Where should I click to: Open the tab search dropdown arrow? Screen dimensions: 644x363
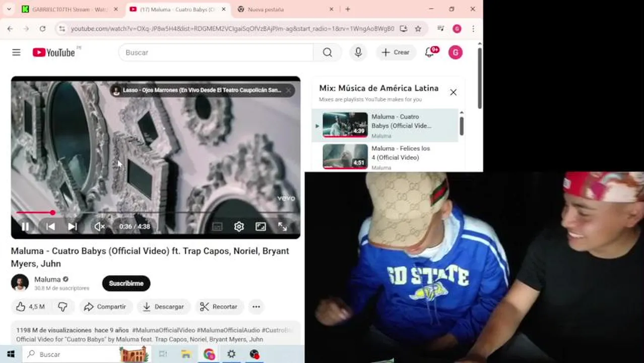point(9,9)
